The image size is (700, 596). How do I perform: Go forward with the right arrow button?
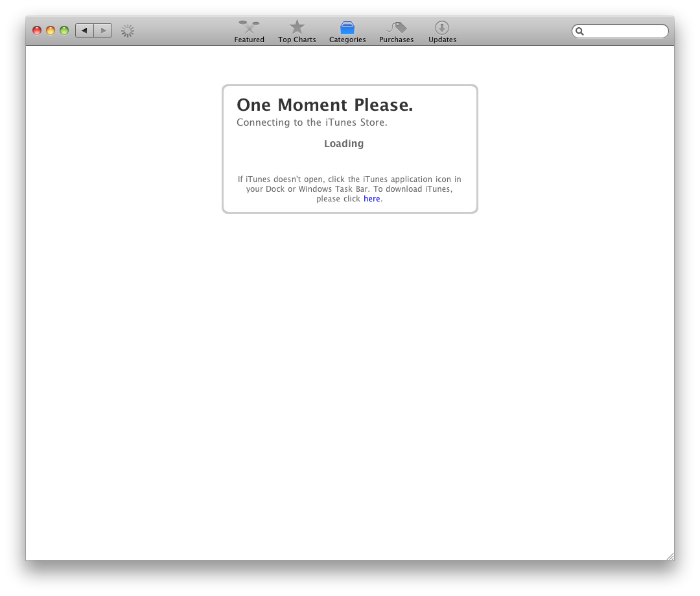pyautogui.click(x=103, y=30)
